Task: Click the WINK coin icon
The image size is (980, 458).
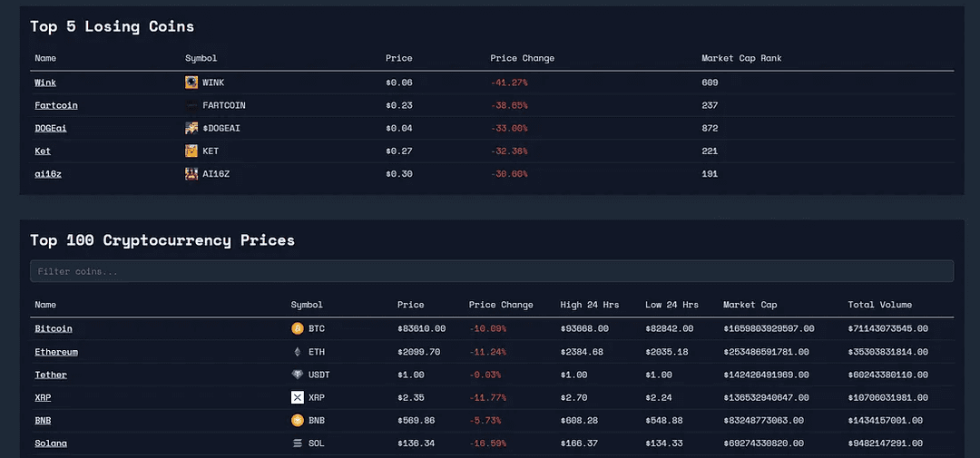Action: point(191,83)
